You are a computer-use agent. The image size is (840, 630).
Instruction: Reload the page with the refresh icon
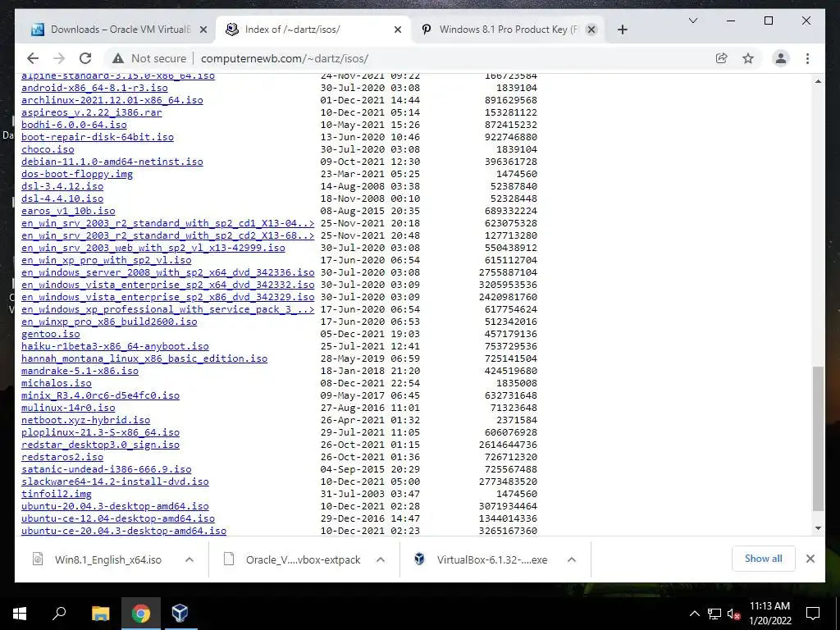tap(85, 58)
